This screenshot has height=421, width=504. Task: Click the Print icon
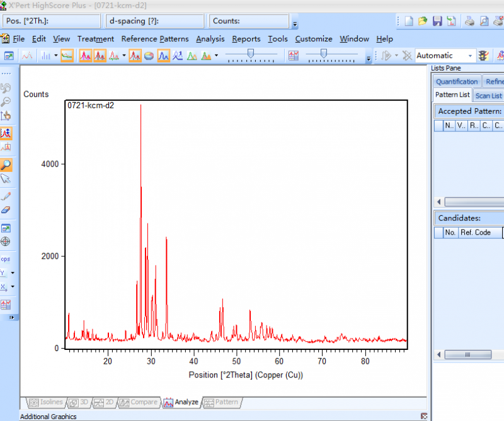470,21
